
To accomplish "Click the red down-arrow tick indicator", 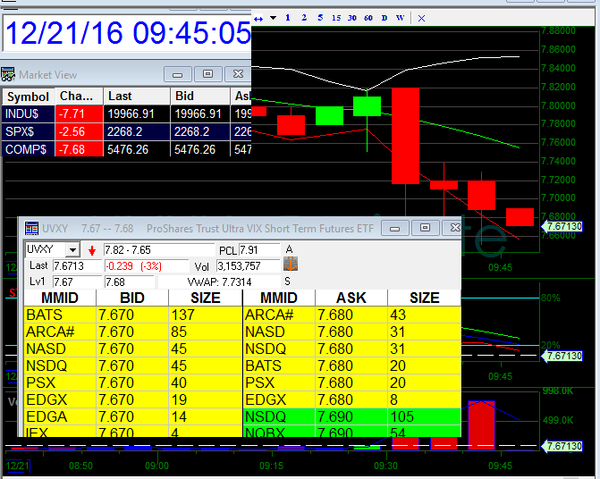I will point(93,249).
